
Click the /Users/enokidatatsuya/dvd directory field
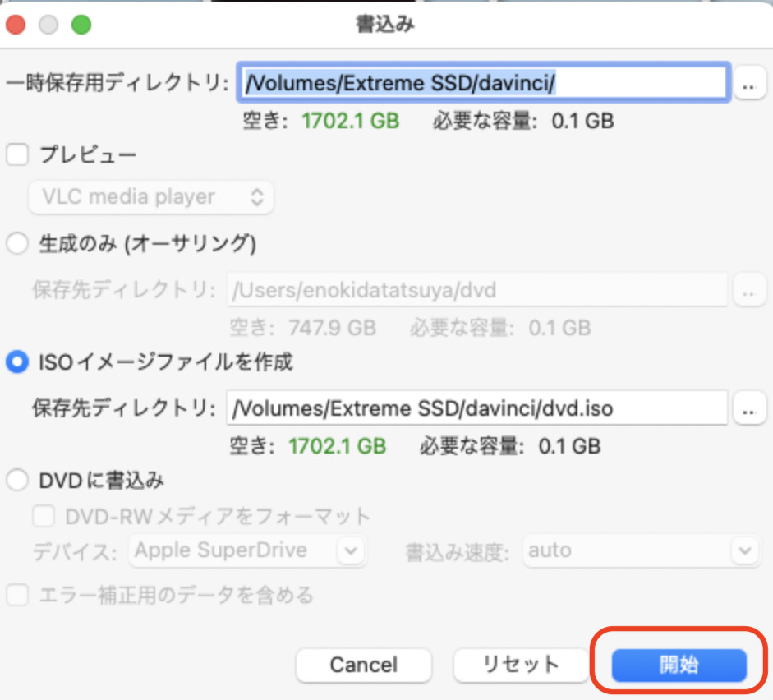point(476,290)
